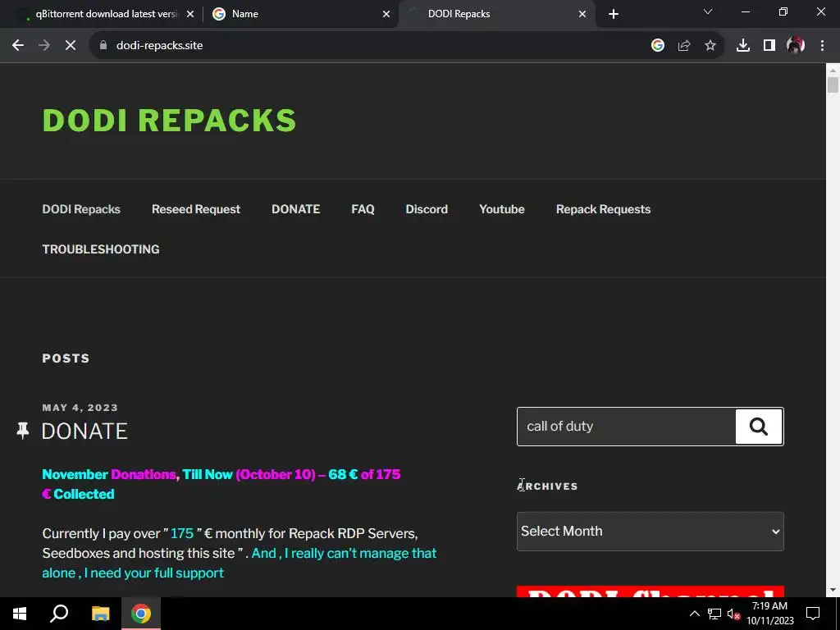Screen dimensions: 840x630
Task: Open the Google icon in the address bar
Action: (658, 46)
